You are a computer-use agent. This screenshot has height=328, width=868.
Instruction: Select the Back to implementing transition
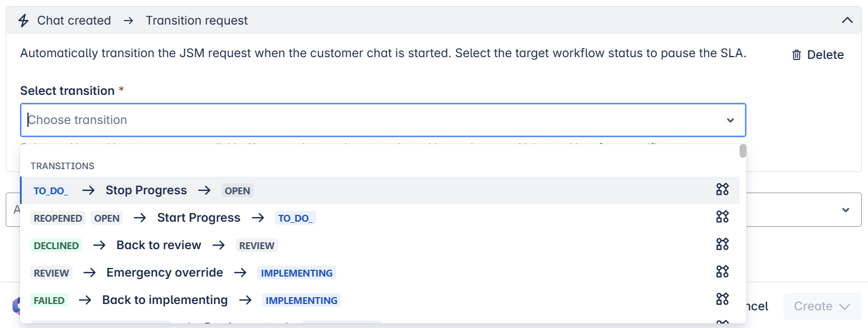tap(164, 300)
